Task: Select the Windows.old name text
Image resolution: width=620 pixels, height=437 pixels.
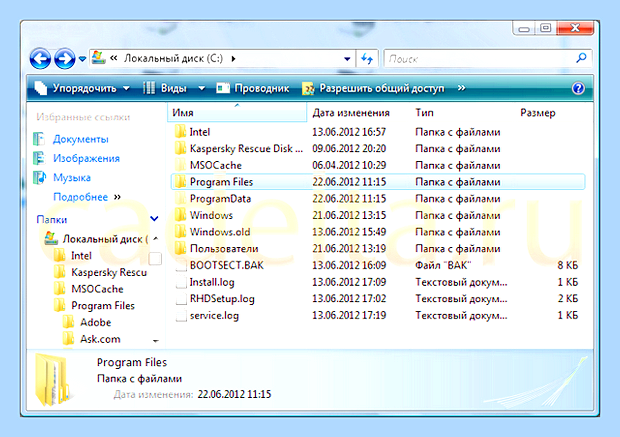Action: point(220,232)
